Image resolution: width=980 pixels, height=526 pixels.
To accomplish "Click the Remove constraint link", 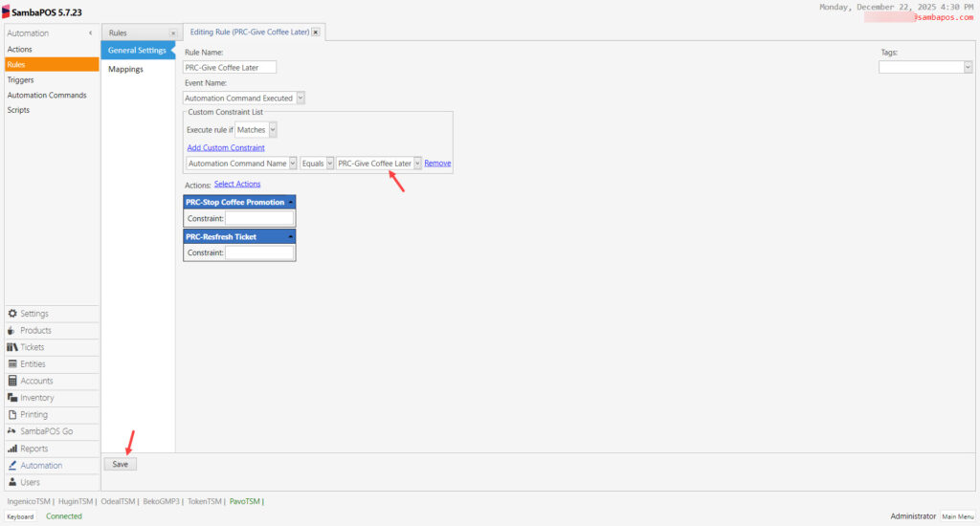I will point(437,164).
